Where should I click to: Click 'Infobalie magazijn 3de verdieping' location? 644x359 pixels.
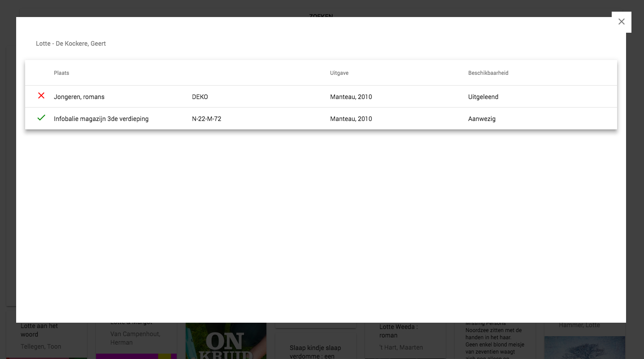(101, 119)
